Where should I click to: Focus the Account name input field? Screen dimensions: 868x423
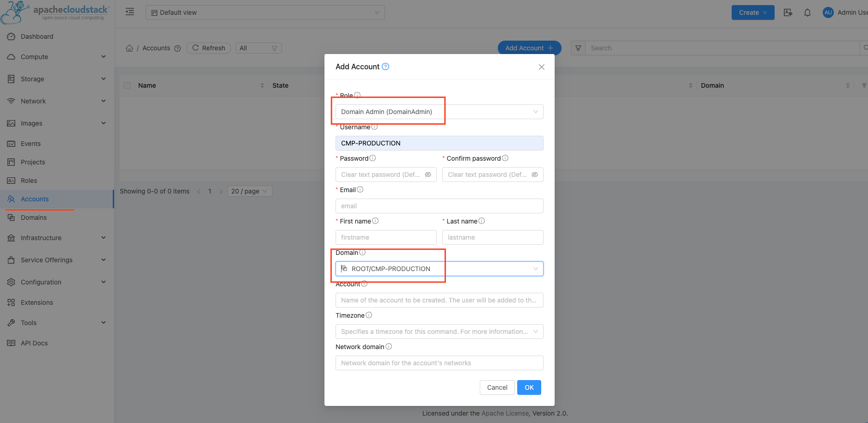click(439, 300)
